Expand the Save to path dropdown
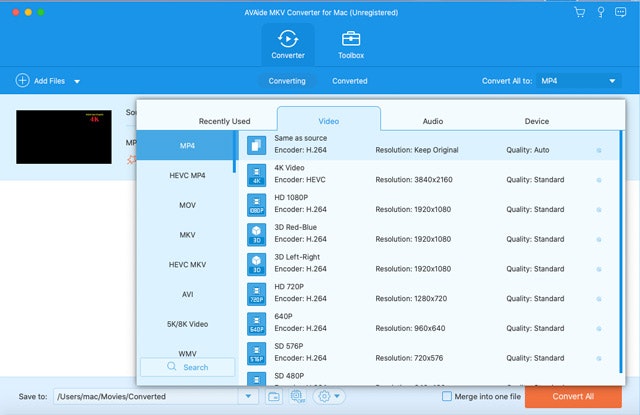 point(248,396)
